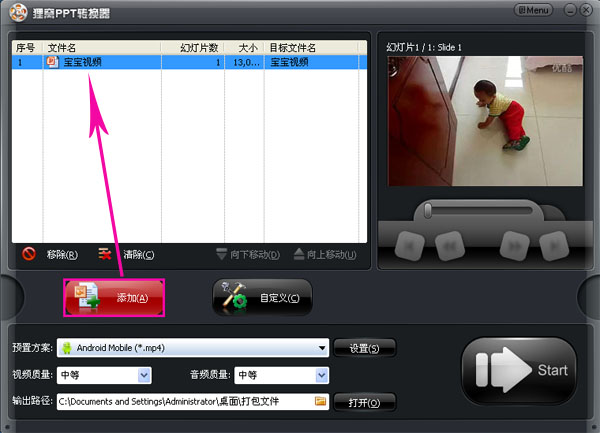
Task: Click the Android robot icon in preset
Action: click(67, 348)
